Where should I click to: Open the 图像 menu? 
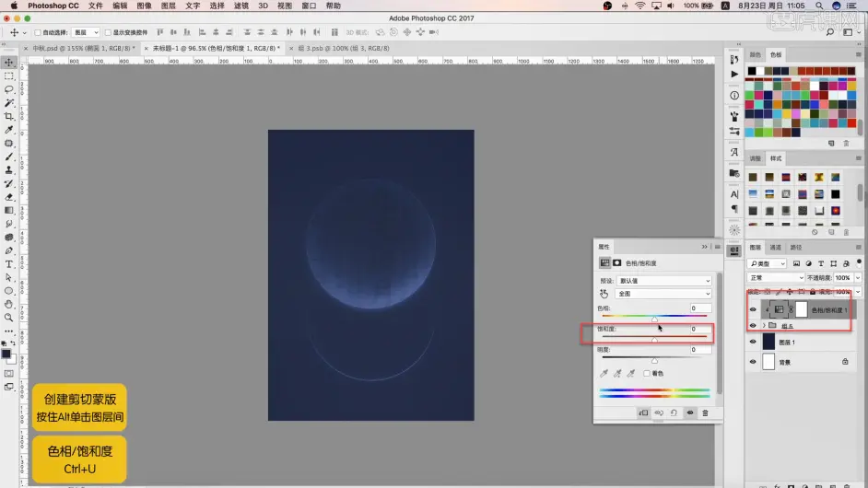(144, 6)
